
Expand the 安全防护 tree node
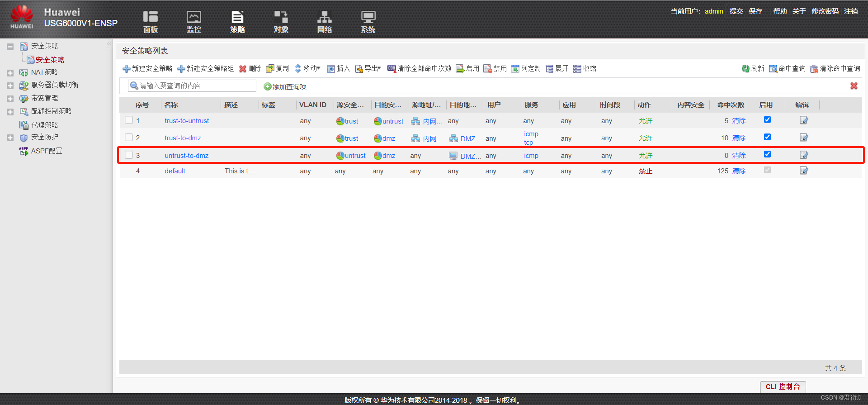tap(10, 138)
